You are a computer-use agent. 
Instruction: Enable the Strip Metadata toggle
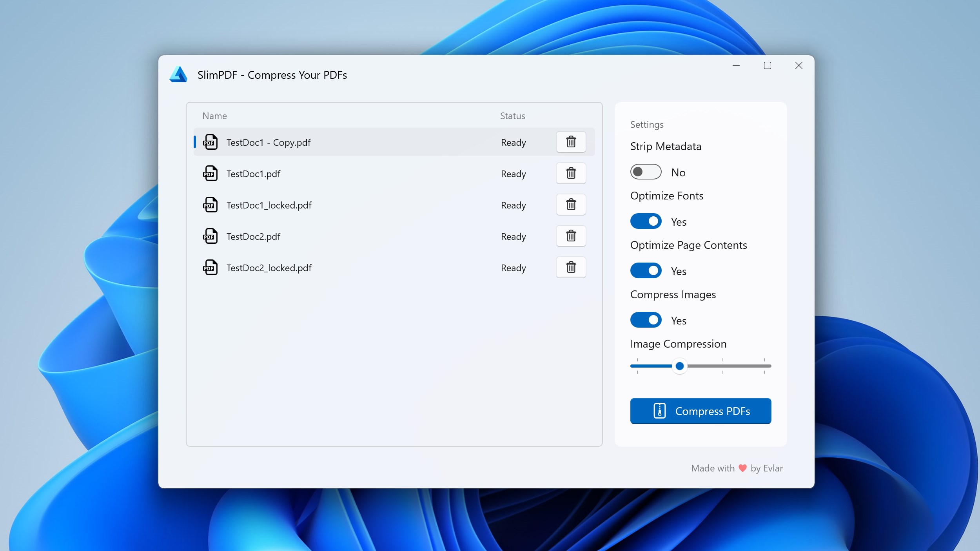tap(646, 172)
